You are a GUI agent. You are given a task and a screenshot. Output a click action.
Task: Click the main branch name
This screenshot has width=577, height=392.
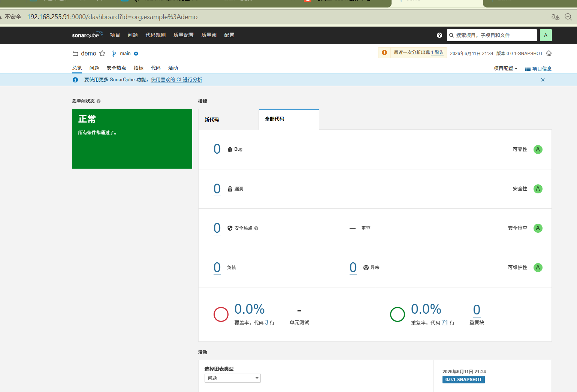pyautogui.click(x=125, y=54)
